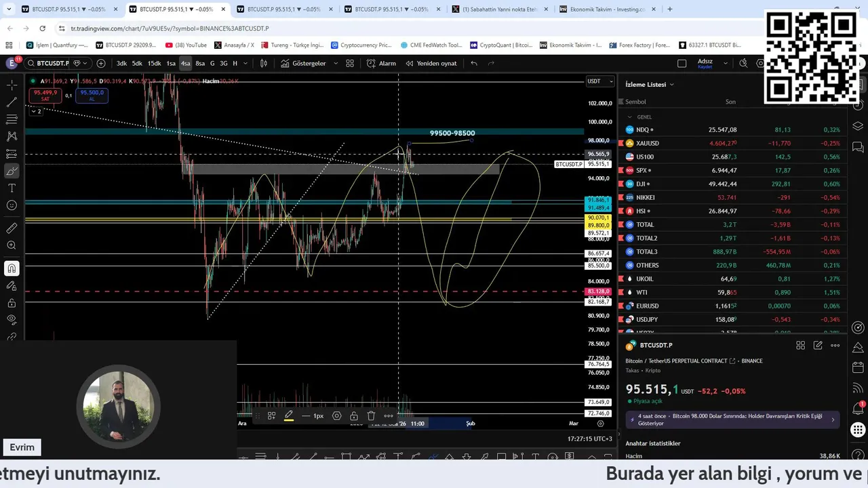The height and width of the screenshot is (488, 868).
Task: Hide all drawings with eye icon
Action: tap(12, 320)
